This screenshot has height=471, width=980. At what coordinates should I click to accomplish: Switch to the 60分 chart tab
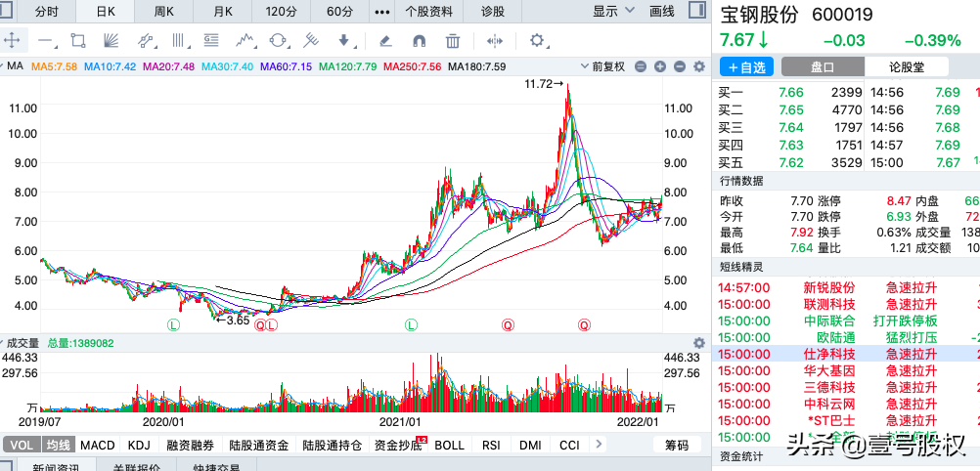[x=340, y=12]
